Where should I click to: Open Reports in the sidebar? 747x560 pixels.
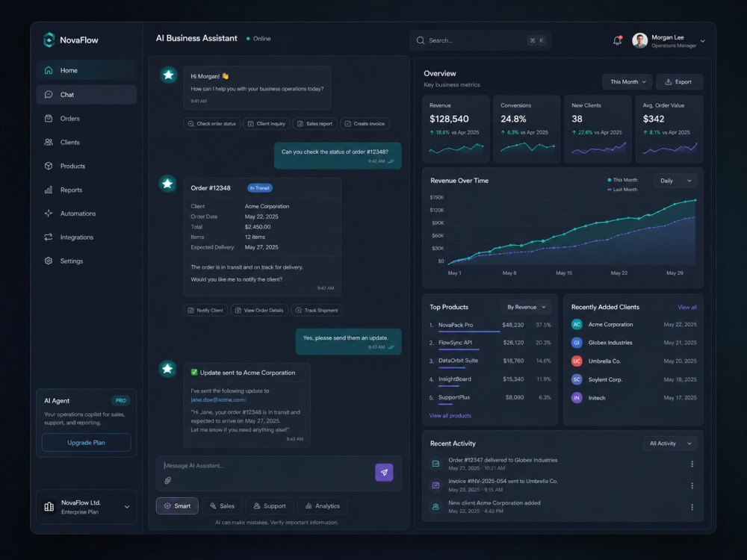click(86, 190)
